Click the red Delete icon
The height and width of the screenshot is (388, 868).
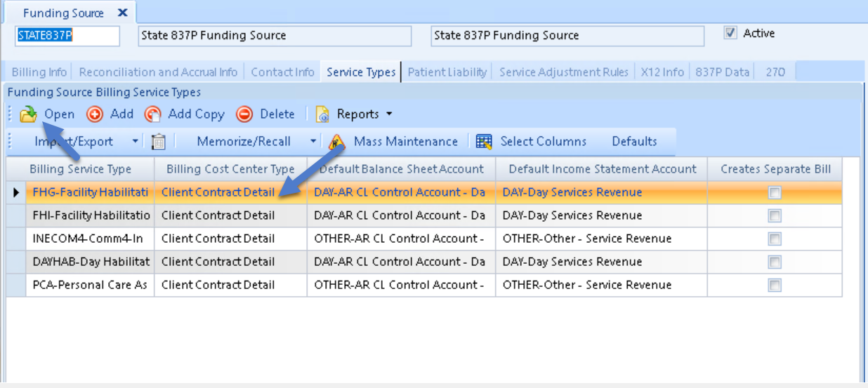244,114
